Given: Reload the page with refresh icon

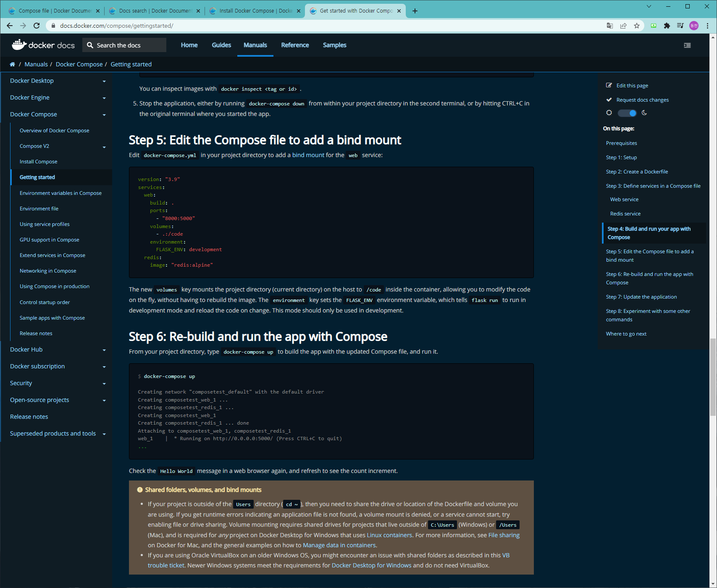Looking at the screenshot, I should click(x=37, y=26).
